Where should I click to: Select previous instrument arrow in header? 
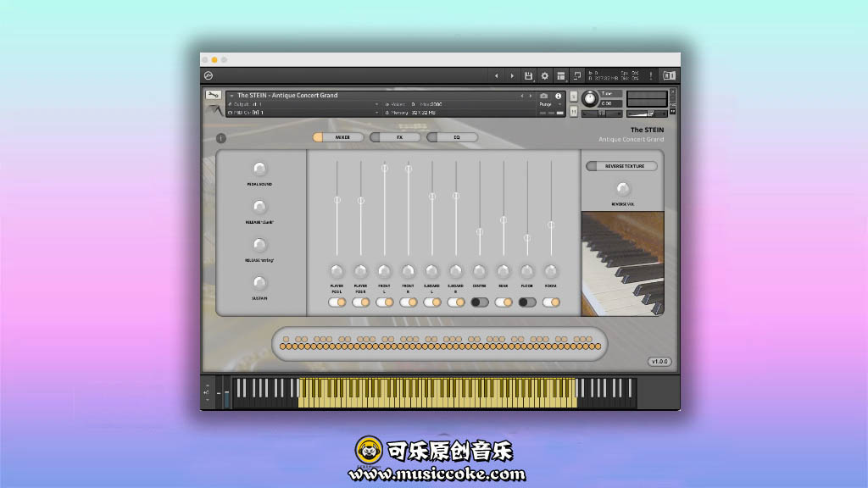[521, 97]
